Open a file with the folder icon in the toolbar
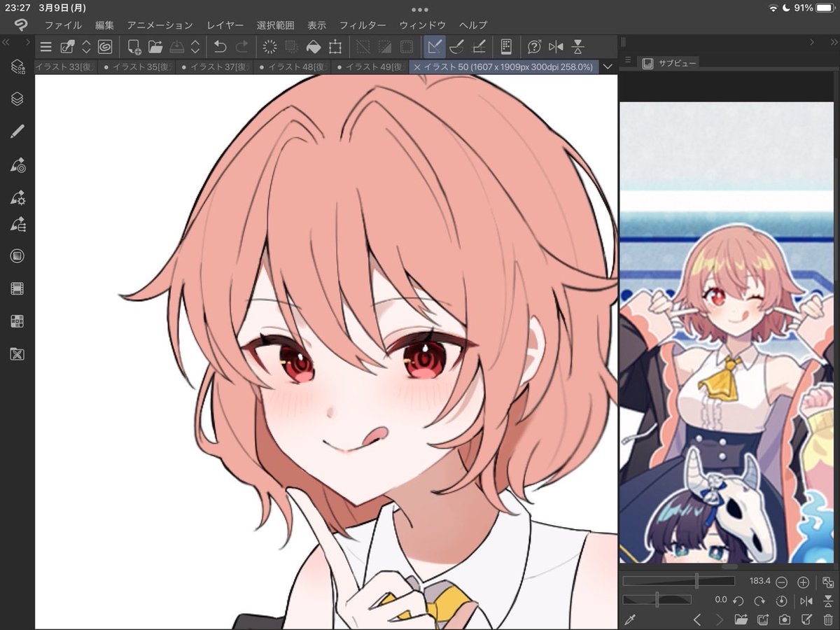Image resolution: width=840 pixels, height=630 pixels. [x=156, y=46]
